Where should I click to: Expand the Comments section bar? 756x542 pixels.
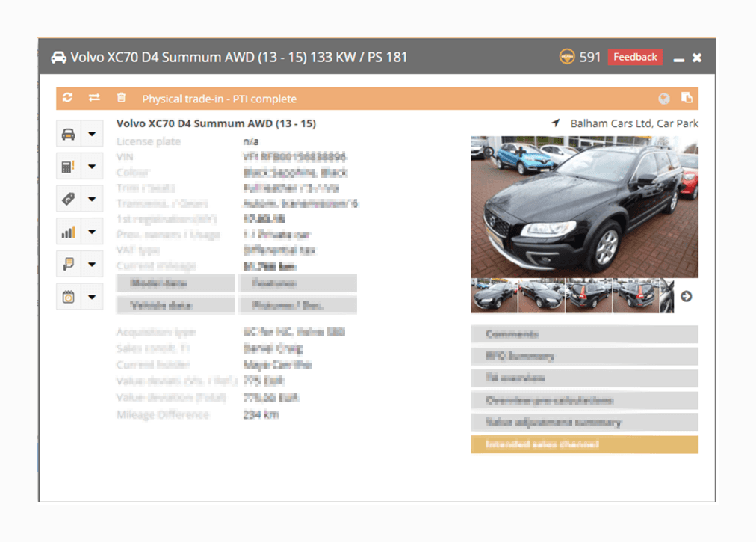tap(584, 334)
